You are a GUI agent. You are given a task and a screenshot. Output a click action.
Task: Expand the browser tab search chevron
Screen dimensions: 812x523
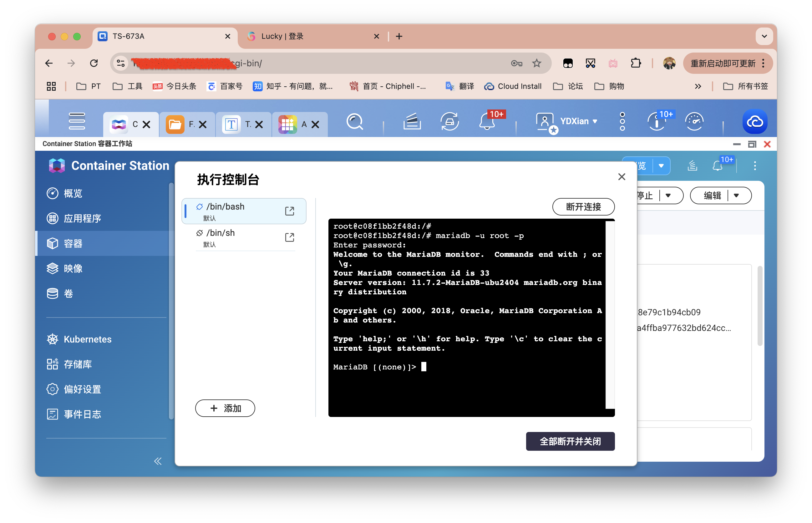coord(764,36)
